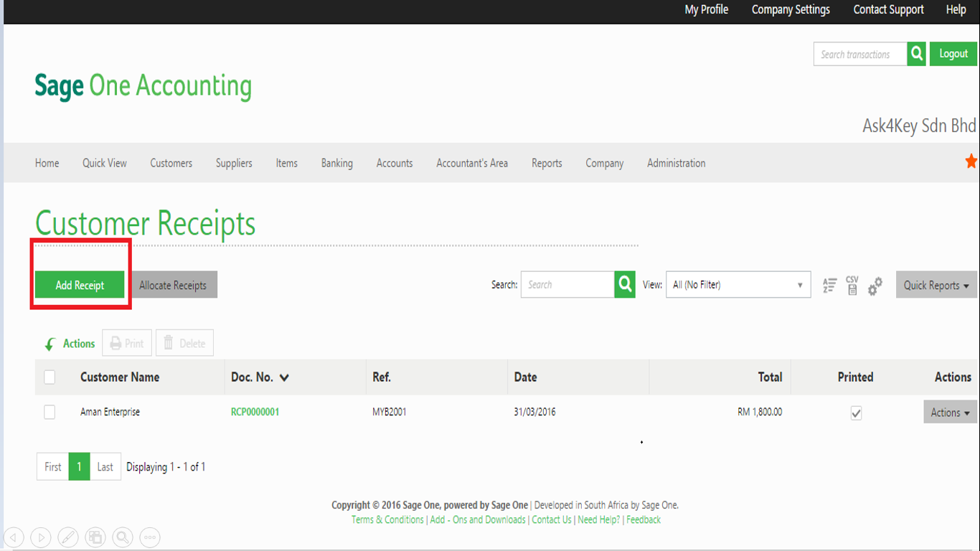Click the Allocate Receipts button
The image size is (980, 551).
point(173,285)
